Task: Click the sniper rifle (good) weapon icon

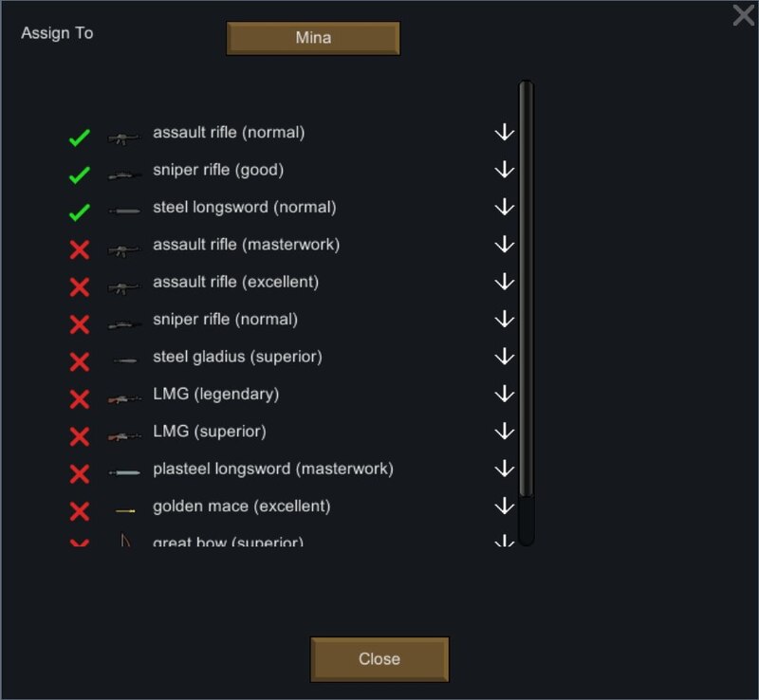Action: [124, 175]
